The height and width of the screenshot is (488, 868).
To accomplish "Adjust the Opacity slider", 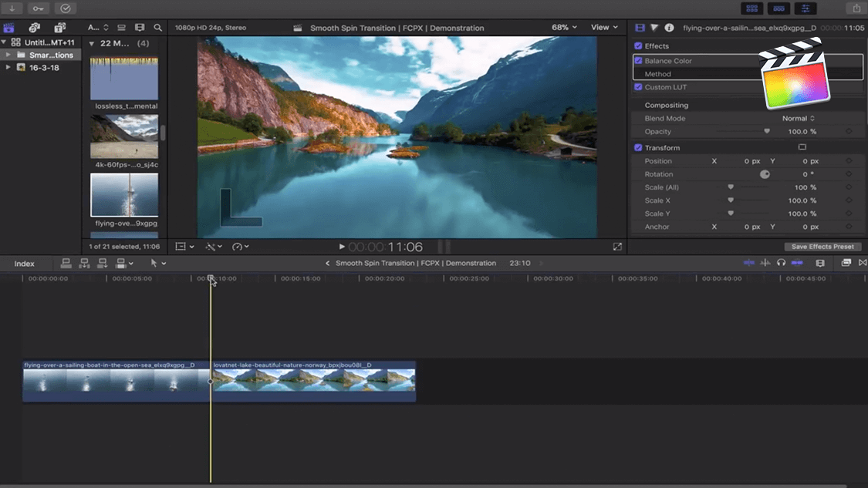I will 766,132.
